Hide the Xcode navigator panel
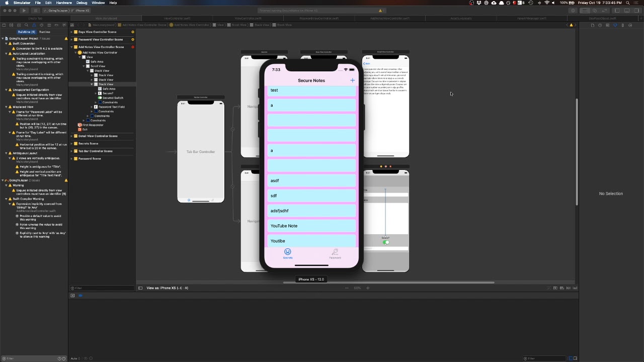This screenshot has height=362, width=644. (x=617, y=11)
